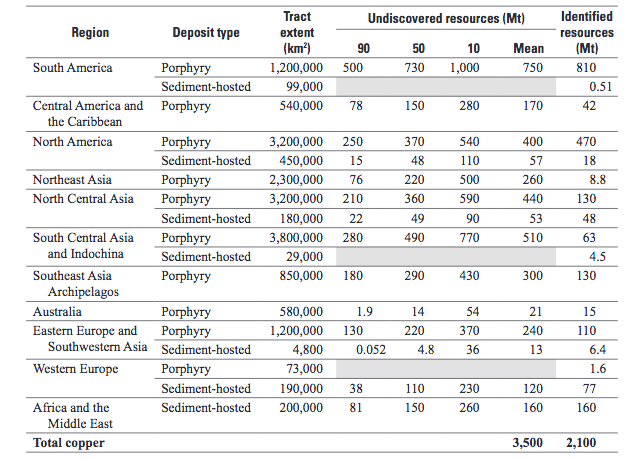Click the 'Identified resources (Mt)' column header
The height and width of the screenshot is (459, 635).
coord(587,32)
